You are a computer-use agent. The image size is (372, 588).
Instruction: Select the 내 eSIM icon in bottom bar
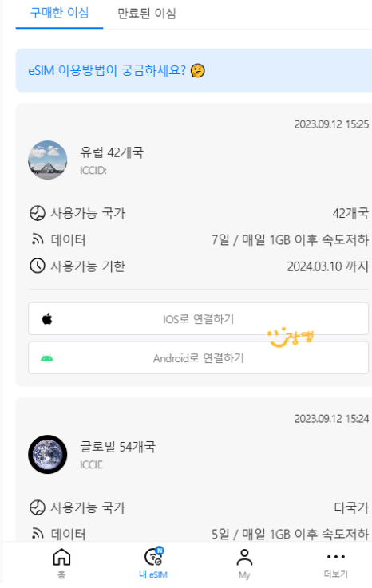[153, 557]
